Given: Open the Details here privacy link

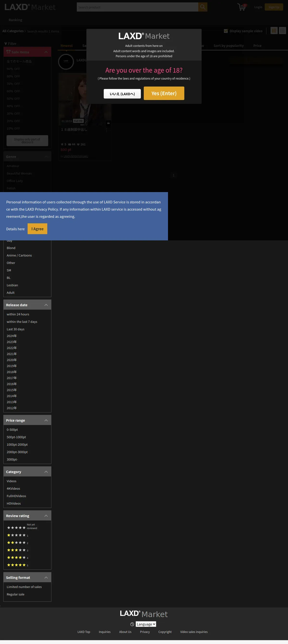Looking at the screenshot, I should coord(15,229).
